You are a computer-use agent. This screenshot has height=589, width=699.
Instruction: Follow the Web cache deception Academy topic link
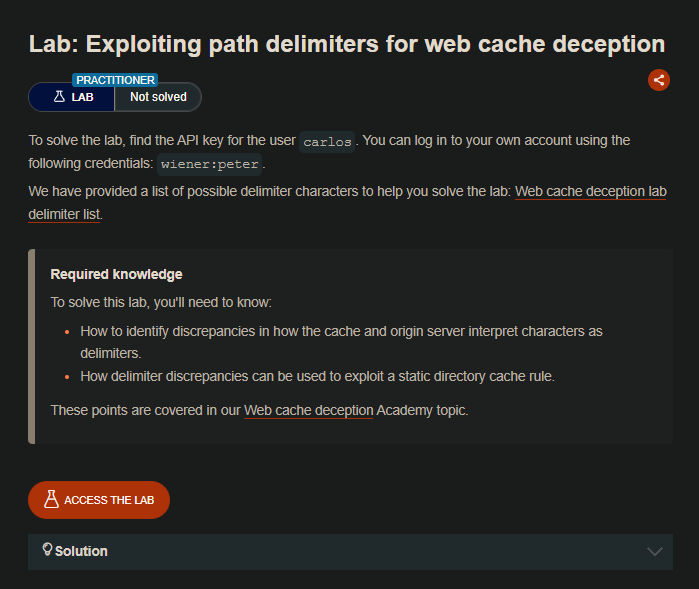tap(308, 410)
